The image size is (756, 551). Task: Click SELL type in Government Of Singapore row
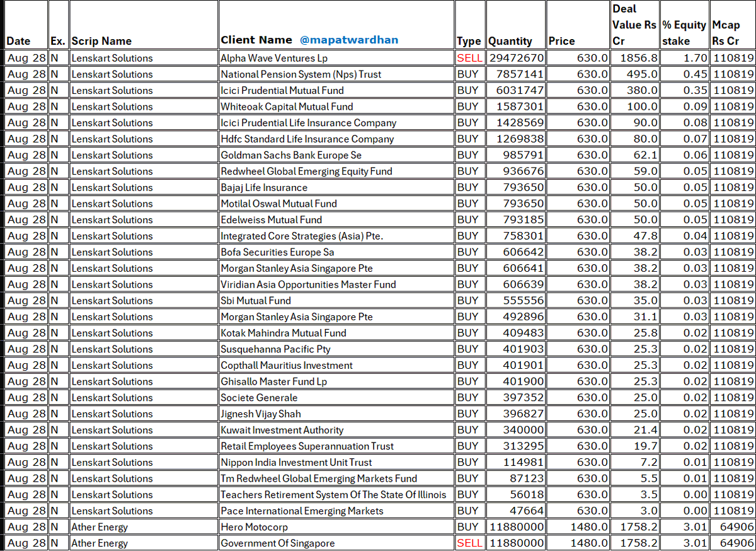click(x=470, y=543)
